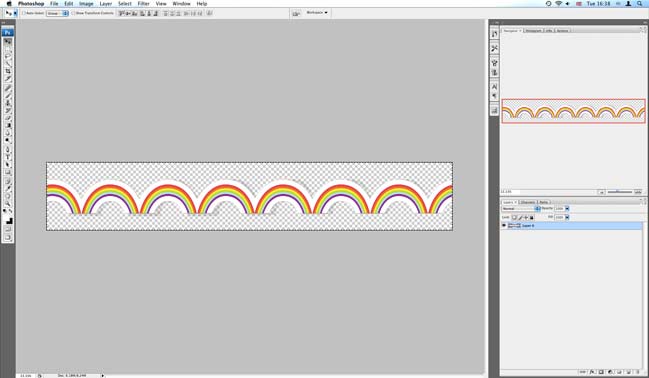Toggle Lock position

click(526, 217)
